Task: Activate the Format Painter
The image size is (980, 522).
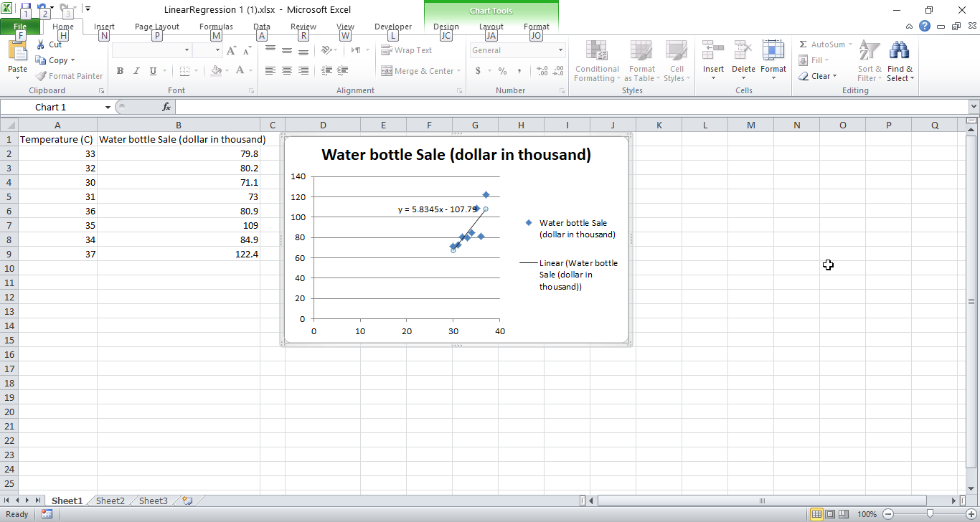Action: tap(69, 75)
